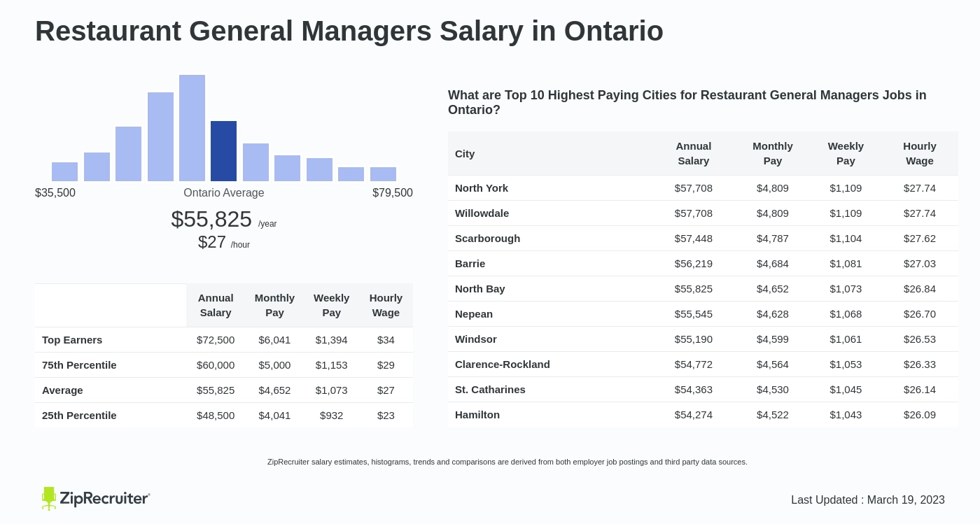Click the $932 weekly pay cell

coord(332,416)
